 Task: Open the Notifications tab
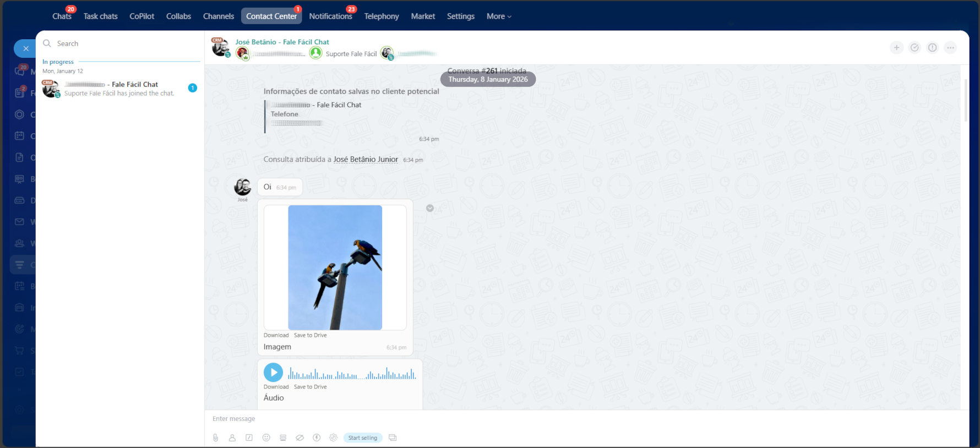[x=330, y=17]
